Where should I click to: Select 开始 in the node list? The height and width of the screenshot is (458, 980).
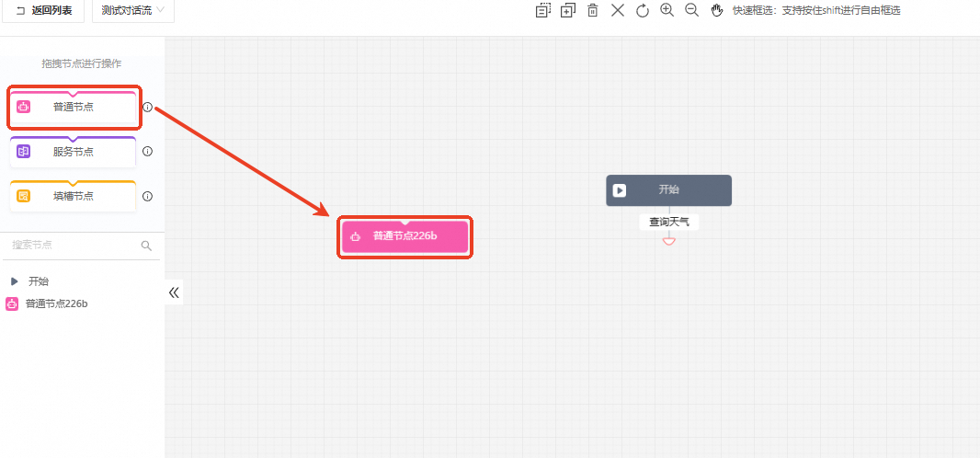tap(38, 281)
